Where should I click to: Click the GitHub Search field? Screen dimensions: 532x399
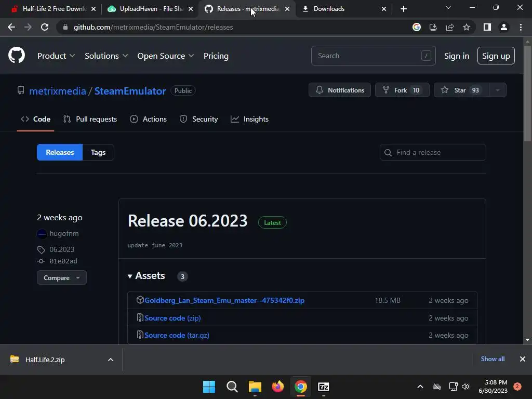pos(373,56)
